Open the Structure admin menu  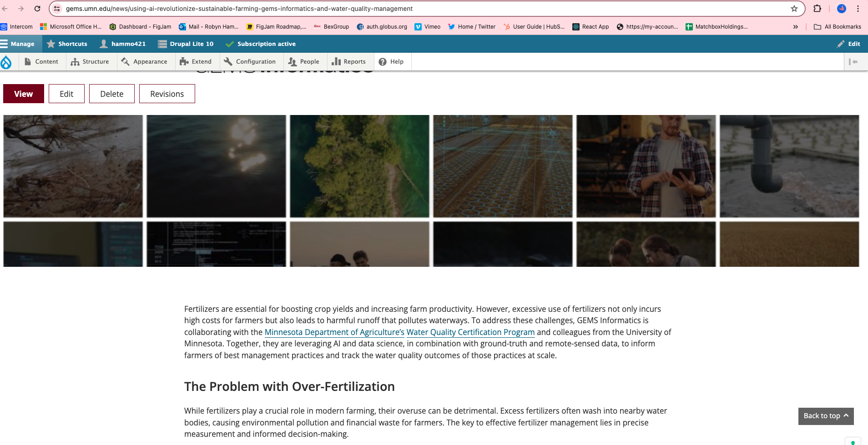(90, 62)
